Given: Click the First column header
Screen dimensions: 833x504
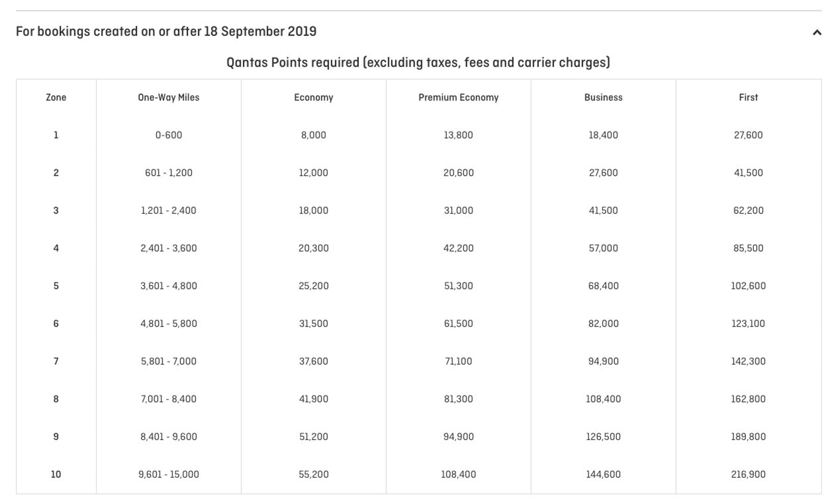Looking at the screenshot, I should (748, 97).
